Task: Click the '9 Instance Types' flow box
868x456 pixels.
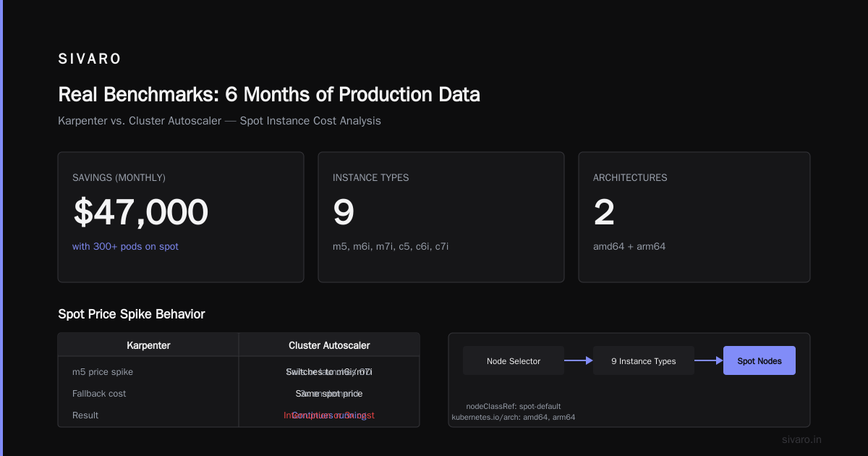Action: coord(644,361)
